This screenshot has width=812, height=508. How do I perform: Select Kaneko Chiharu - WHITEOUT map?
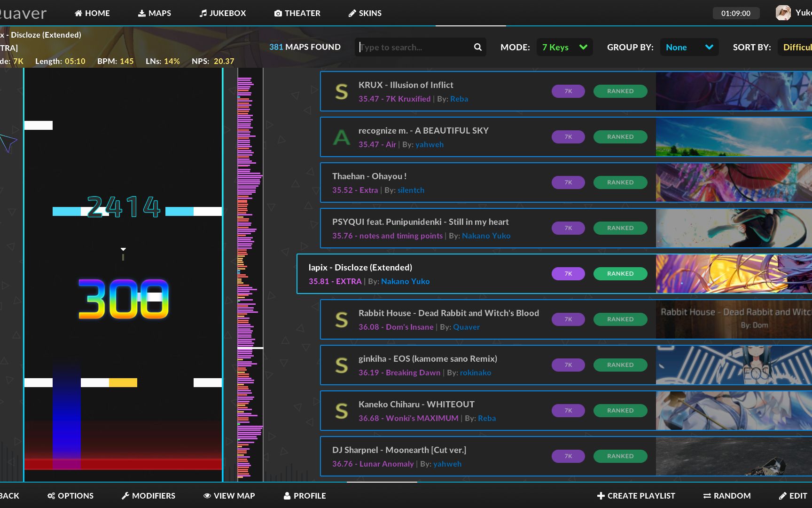pos(566,411)
